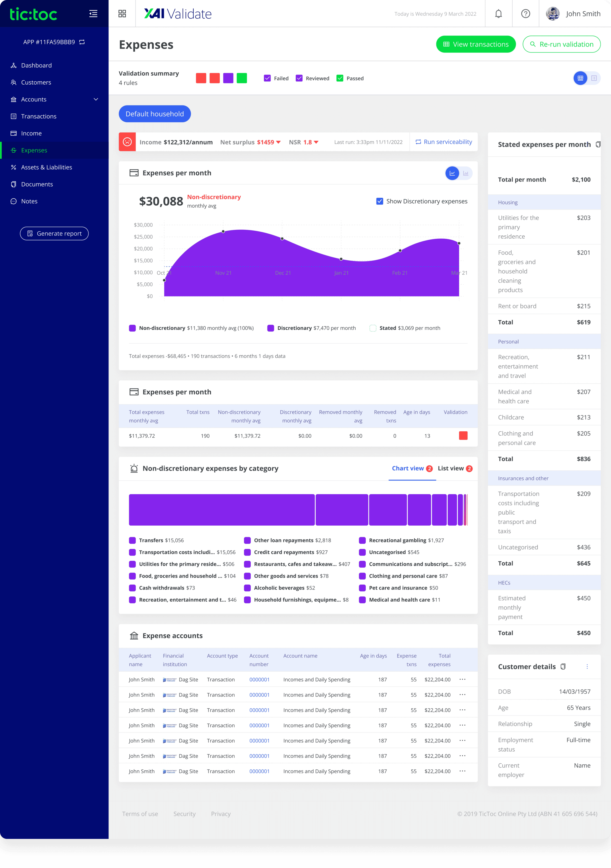Open first account number 0000001 link
The height and width of the screenshot is (868, 611).
click(x=259, y=679)
